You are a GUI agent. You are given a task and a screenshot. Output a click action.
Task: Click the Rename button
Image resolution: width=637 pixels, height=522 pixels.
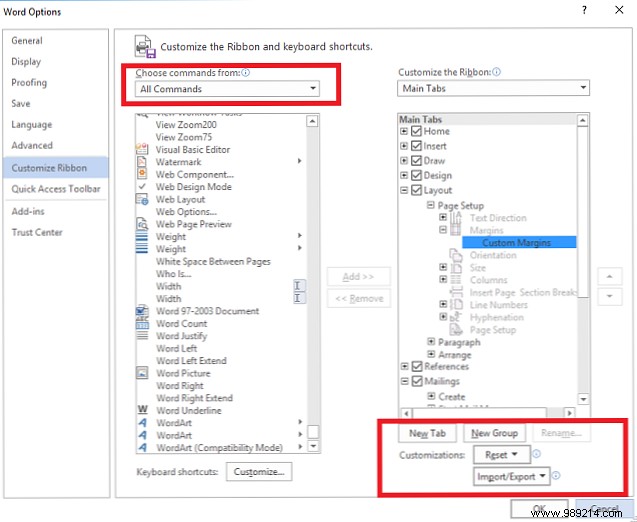[561, 433]
